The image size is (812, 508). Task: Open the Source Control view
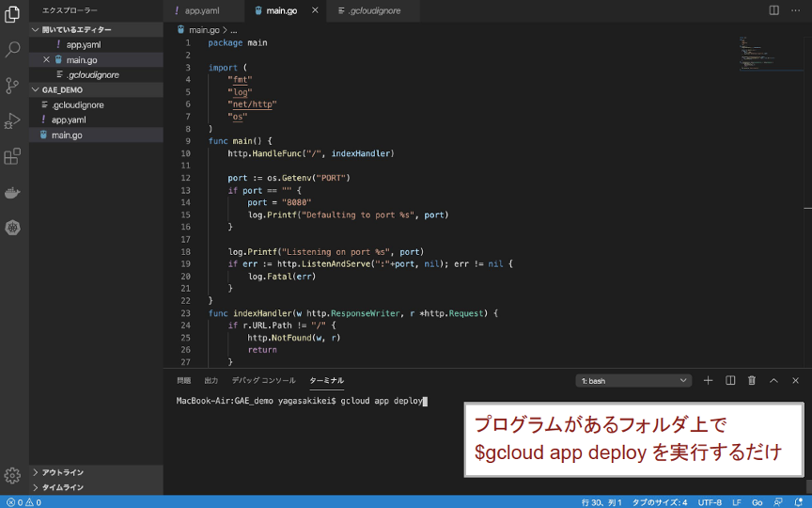pyautogui.click(x=12, y=86)
